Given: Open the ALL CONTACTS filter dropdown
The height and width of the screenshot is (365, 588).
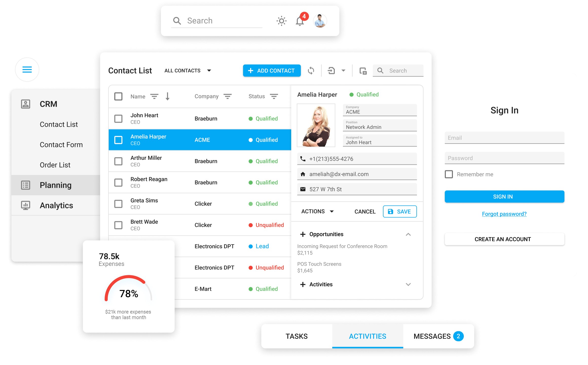Looking at the screenshot, I should (x=210, y=71).
